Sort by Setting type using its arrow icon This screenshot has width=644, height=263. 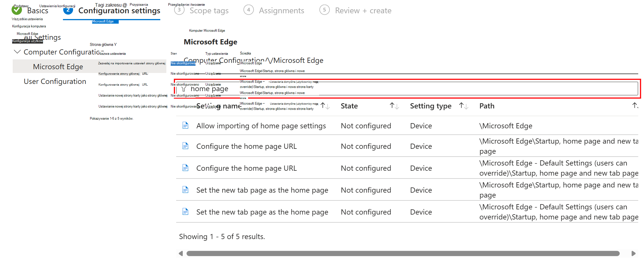click(464, 106)
